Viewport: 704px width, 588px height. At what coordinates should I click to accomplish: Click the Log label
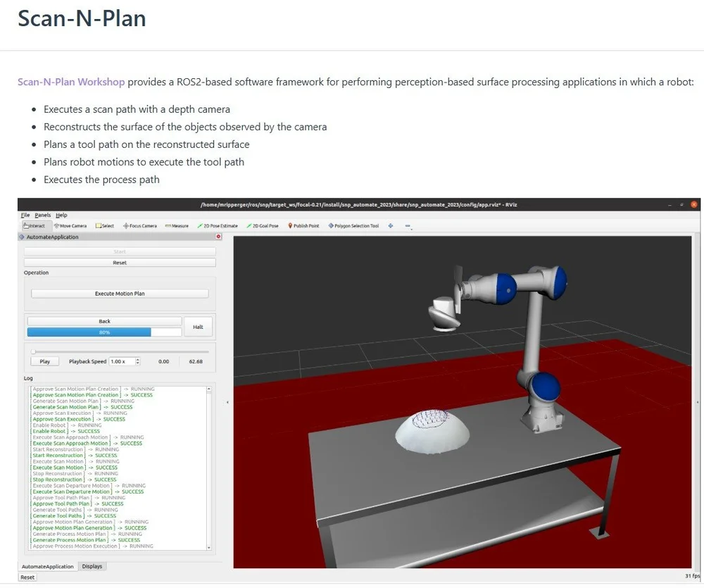pyautogui.click(x=28, y=378)
